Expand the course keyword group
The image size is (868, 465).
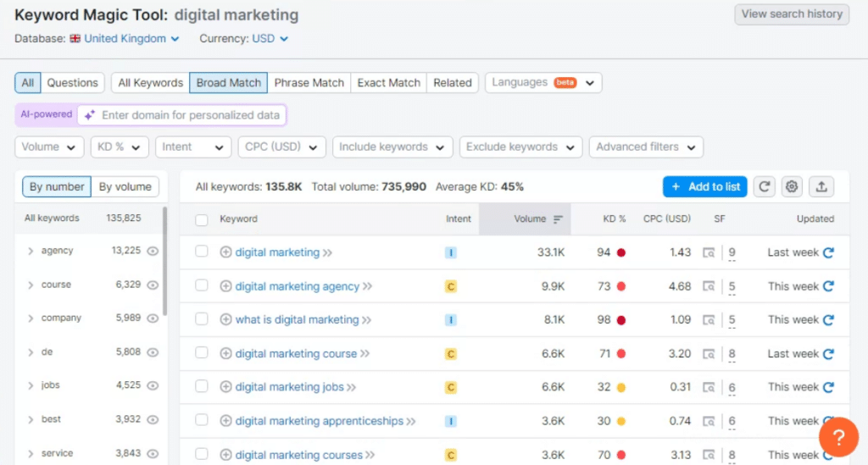pos(31,285)
